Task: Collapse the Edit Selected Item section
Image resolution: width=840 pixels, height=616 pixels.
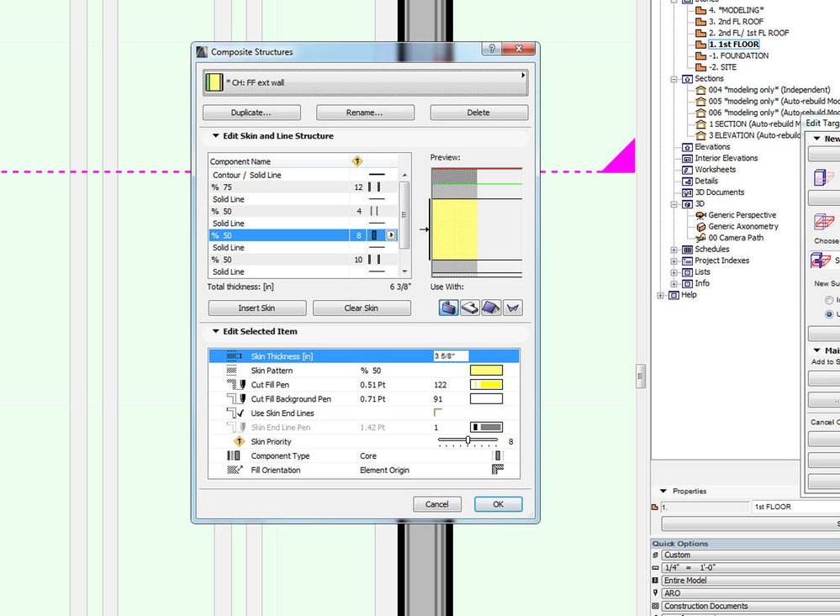Action: click(216, 332)
